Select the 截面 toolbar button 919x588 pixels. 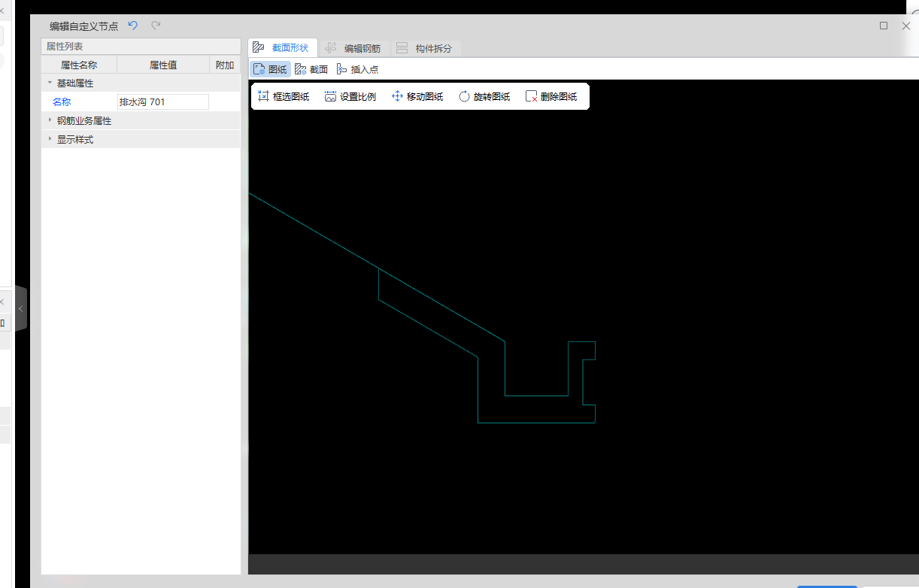(x=311, y=69)
